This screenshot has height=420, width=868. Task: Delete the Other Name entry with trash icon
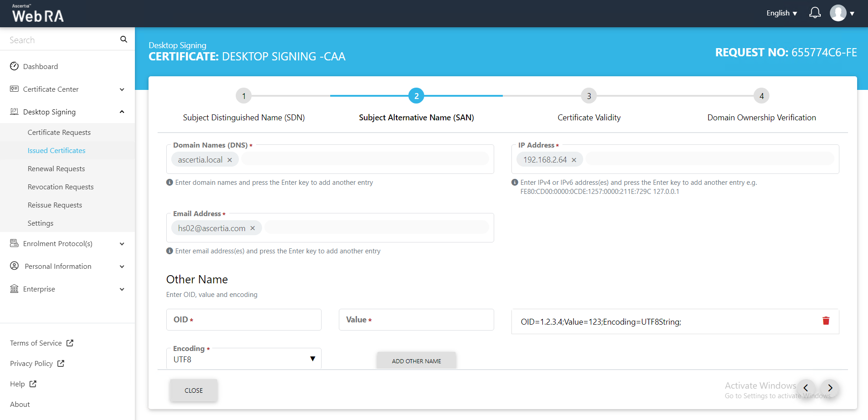[826, 321]
